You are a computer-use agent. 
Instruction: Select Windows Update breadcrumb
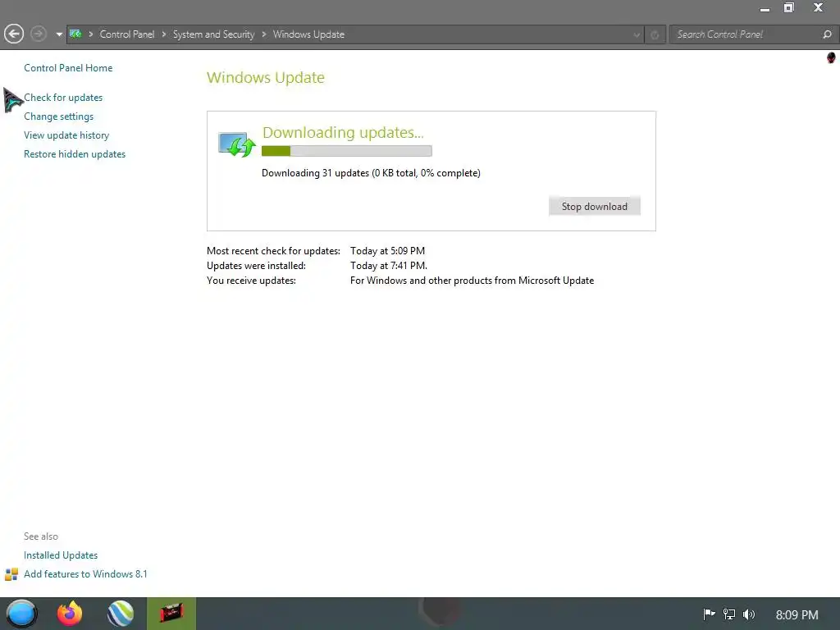(308, 34)
